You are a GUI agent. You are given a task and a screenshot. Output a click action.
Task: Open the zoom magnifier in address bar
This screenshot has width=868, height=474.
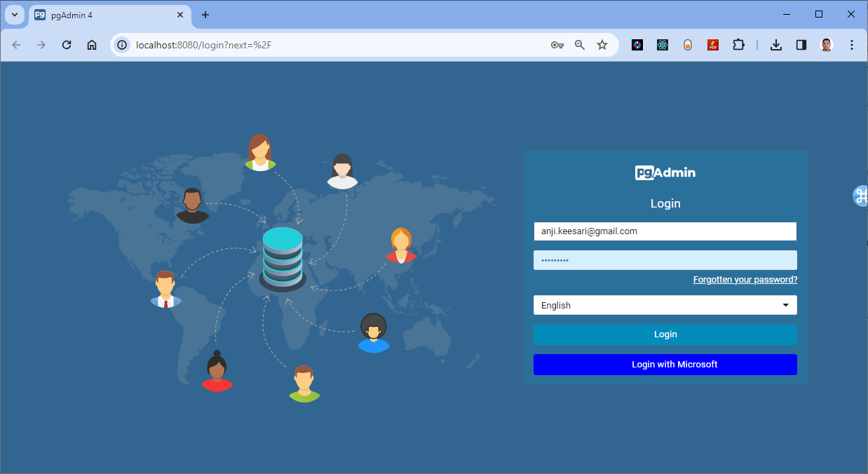pyautogui.click(x=580, y=45)
